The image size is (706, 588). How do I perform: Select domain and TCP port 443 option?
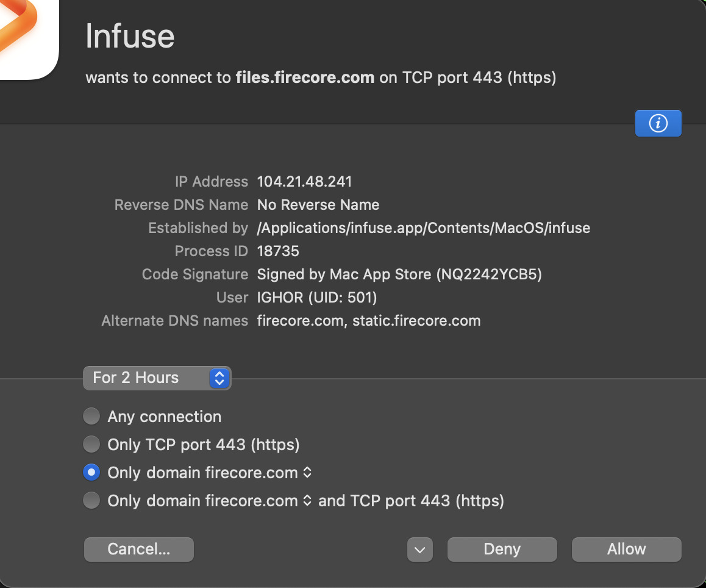point(91,501)
